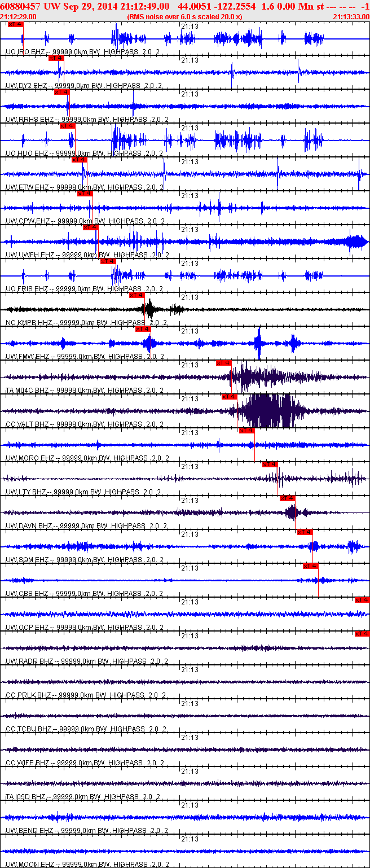Click the red pick marker on UW.RRHS trace
The width and height of the screenshot is (370, 868).
pyautogui.click(x=61, y=92)
